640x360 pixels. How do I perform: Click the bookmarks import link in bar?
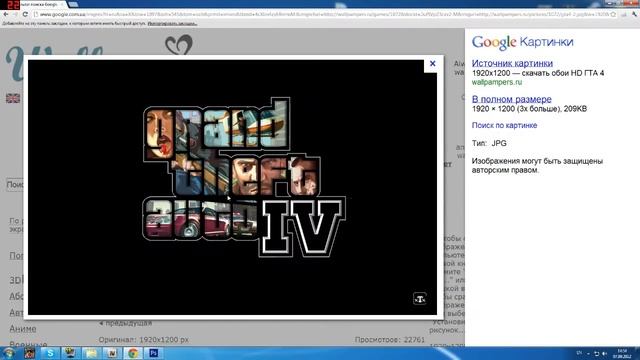[172, 24]
